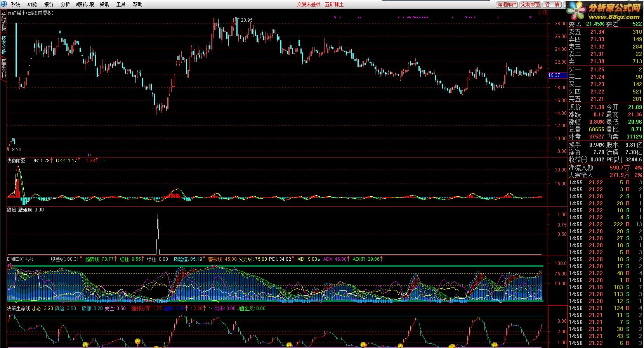This screenshot has height=348, width=644.
Task: Click the 趋势线: 70.77 value
Action: pos(99,259)
